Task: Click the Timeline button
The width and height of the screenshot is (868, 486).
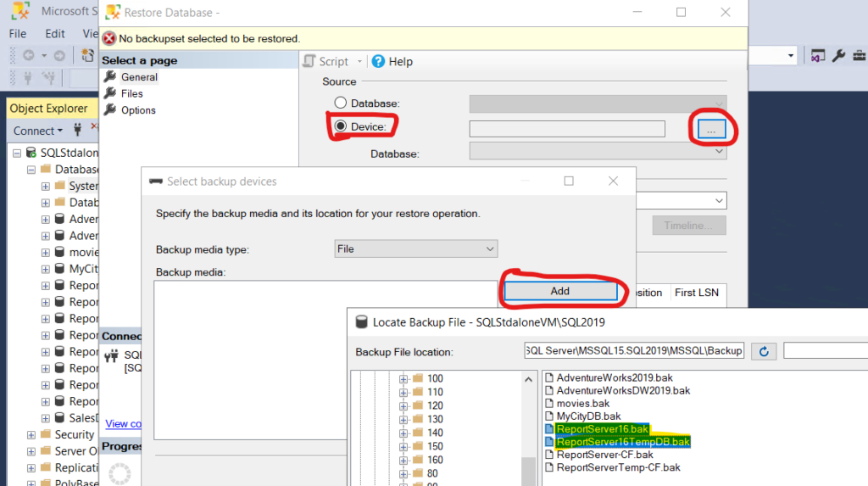Action: click(688, 226)
